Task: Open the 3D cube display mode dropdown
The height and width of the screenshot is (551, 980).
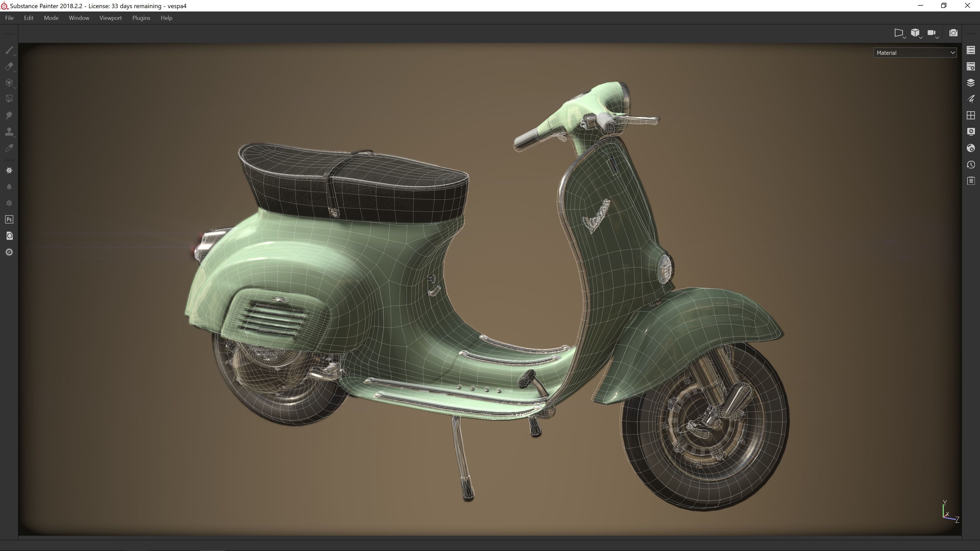Action: click(916, 33)
